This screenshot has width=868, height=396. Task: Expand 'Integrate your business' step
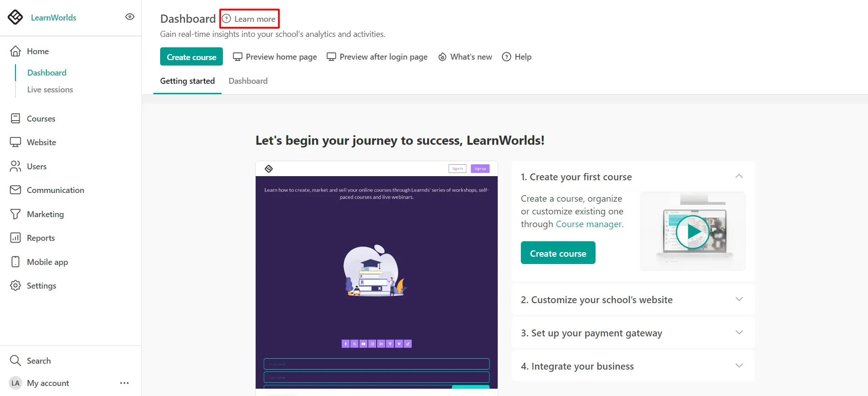[739, 366]
